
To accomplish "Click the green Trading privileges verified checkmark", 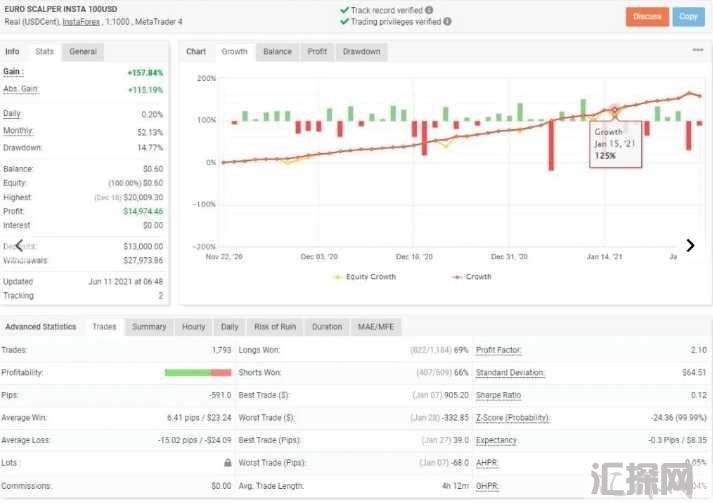I will pos(344,21).
